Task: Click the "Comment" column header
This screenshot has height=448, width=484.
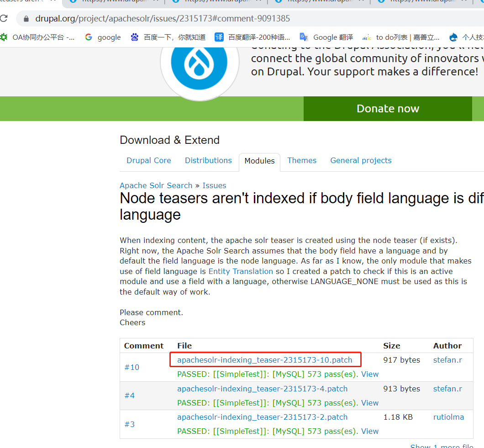Action: 144,346
